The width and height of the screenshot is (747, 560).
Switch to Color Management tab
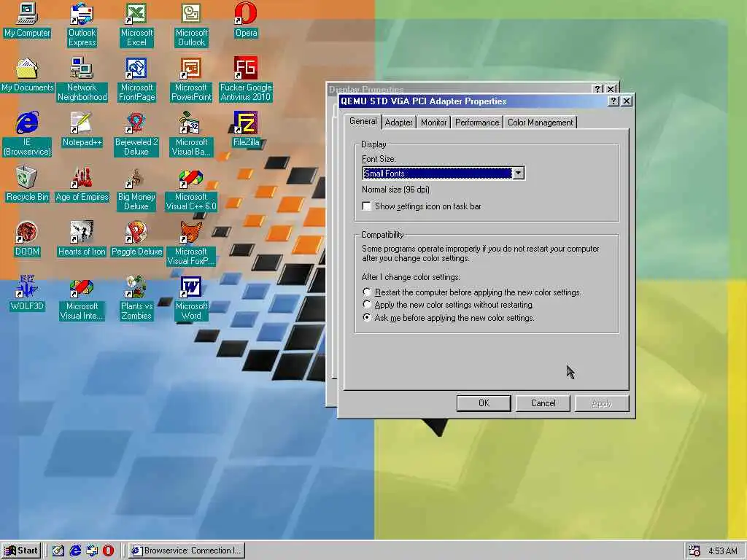541,122
